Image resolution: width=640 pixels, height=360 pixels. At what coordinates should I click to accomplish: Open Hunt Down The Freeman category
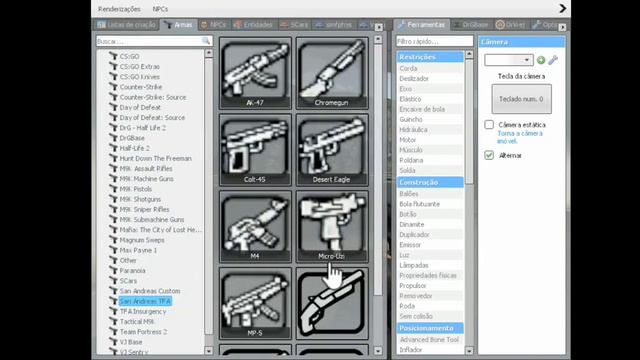(156, 158)
